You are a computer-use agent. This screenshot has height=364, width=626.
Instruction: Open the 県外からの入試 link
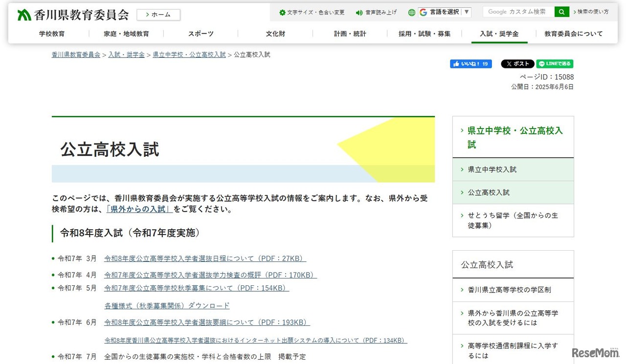coord(139,209)
